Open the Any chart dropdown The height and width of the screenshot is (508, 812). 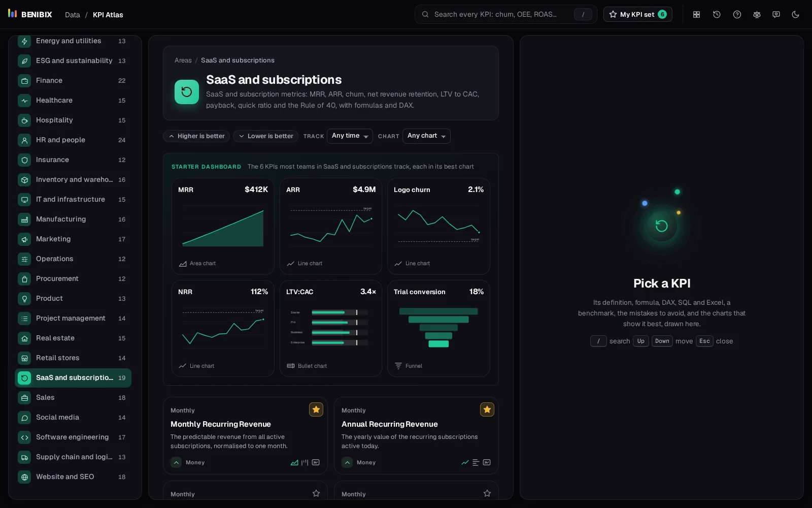(x=426, y=136)
